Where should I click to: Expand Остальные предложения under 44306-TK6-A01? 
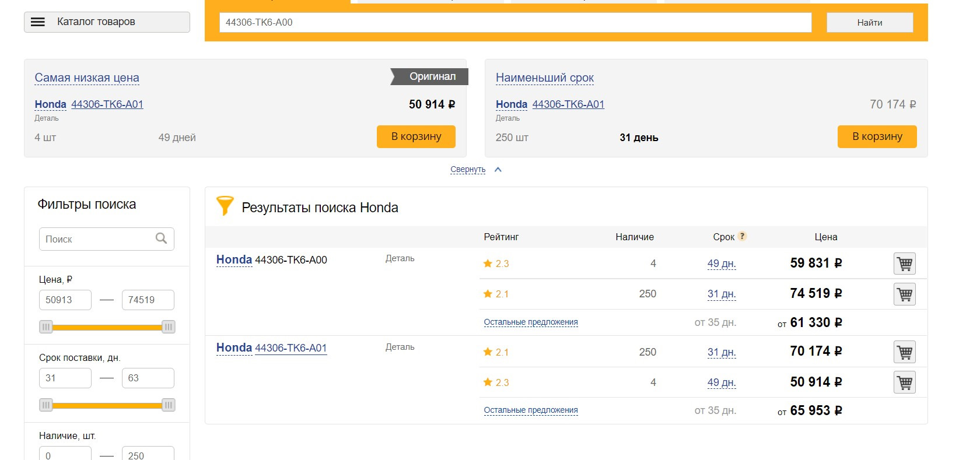click(x=531, y=410)
